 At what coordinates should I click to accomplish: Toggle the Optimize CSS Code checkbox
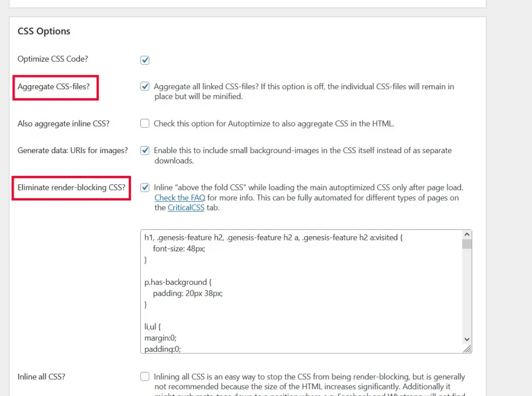click(145, 60)
